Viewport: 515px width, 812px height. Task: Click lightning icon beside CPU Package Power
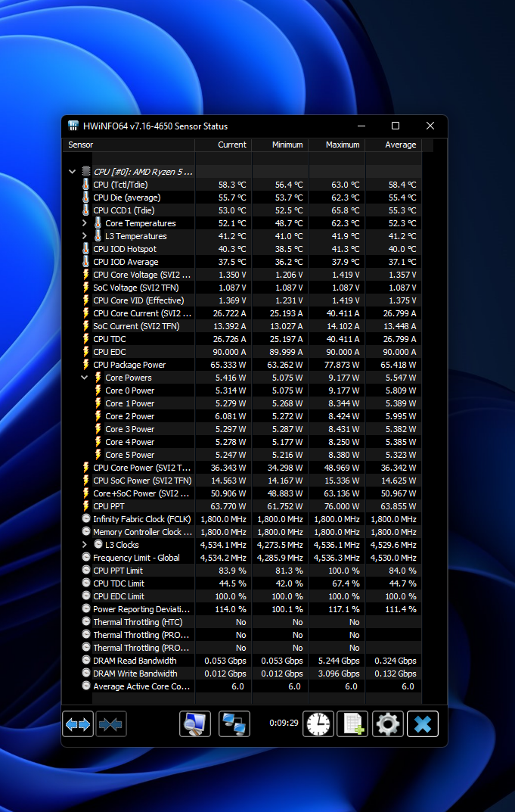[x=86, y=365]
